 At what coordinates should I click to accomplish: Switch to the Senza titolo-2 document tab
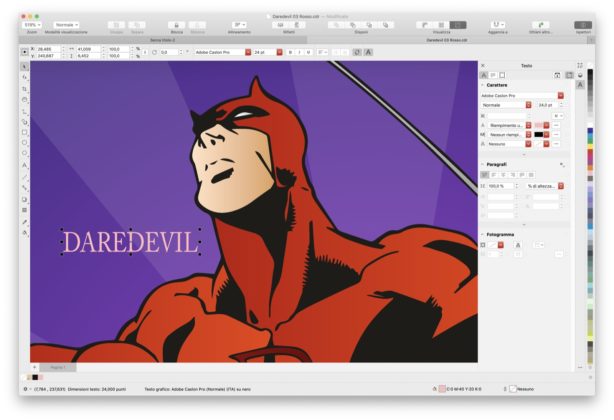pyautogui.click(x=163, y=40)
